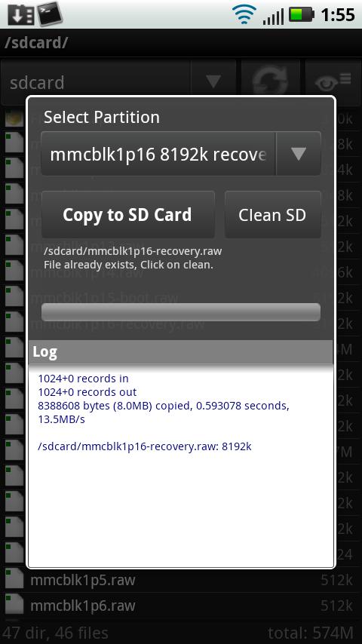
Task: Tap the Wi-Fi status icon
Action: (244, 15)
